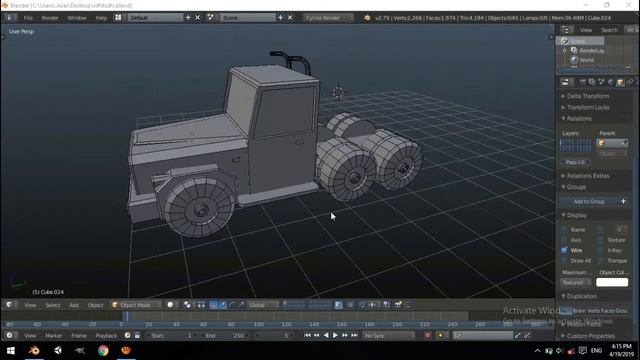Toggle the auto keyframe record button
The width and height of the screenshot is (640, 360).
[427, 335]
